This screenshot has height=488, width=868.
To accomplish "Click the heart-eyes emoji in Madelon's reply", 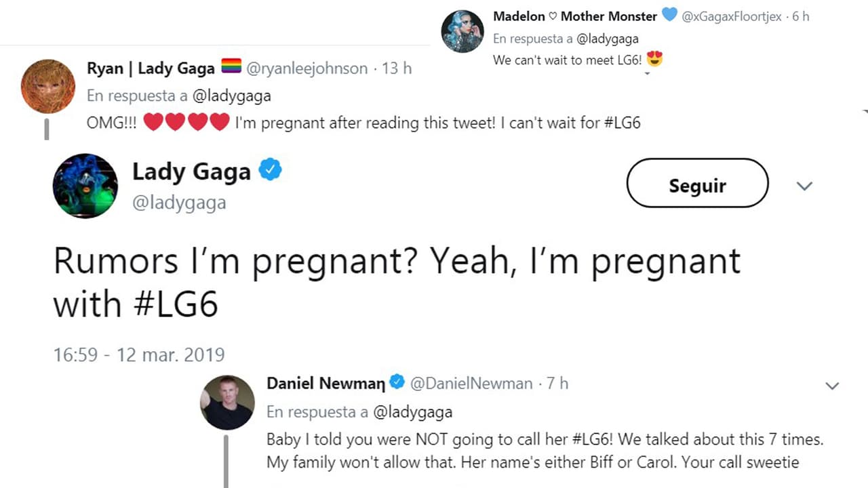I will [x=654, y=60].
